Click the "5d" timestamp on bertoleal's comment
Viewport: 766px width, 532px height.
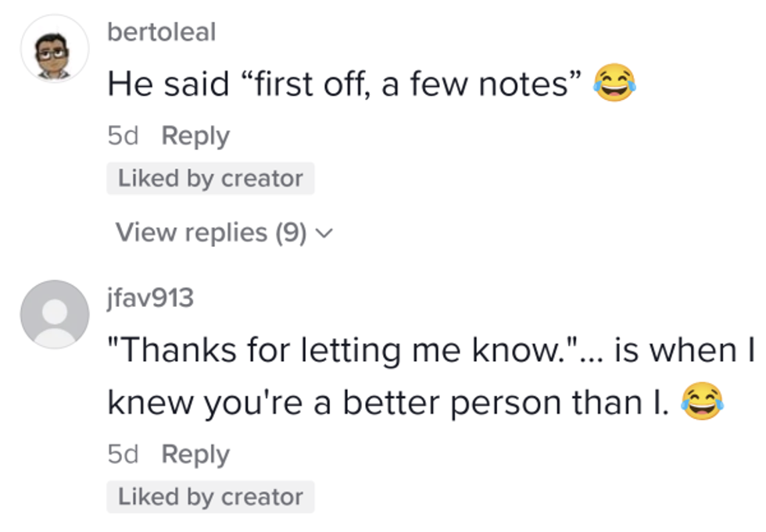pos(122,136)
